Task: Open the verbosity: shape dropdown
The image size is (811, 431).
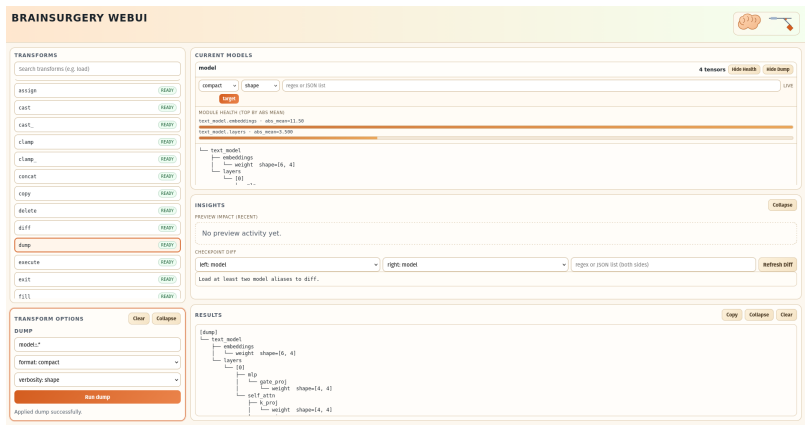Action: (97, 380)
